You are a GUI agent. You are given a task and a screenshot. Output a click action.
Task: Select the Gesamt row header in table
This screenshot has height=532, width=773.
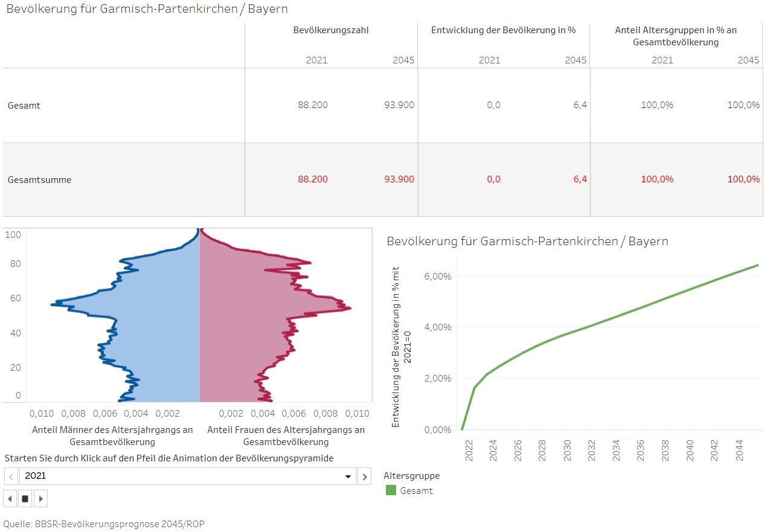coord(24,106)
